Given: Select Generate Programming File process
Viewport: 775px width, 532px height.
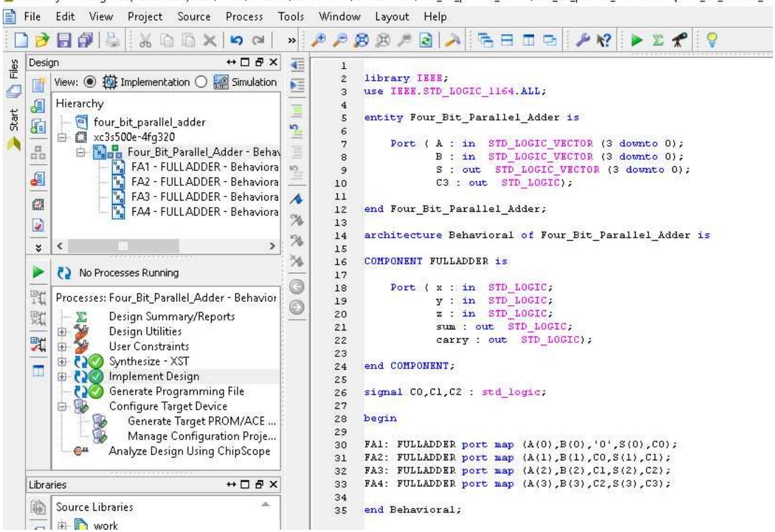Looking at the screenshot, I should click(x=176, y=391).
